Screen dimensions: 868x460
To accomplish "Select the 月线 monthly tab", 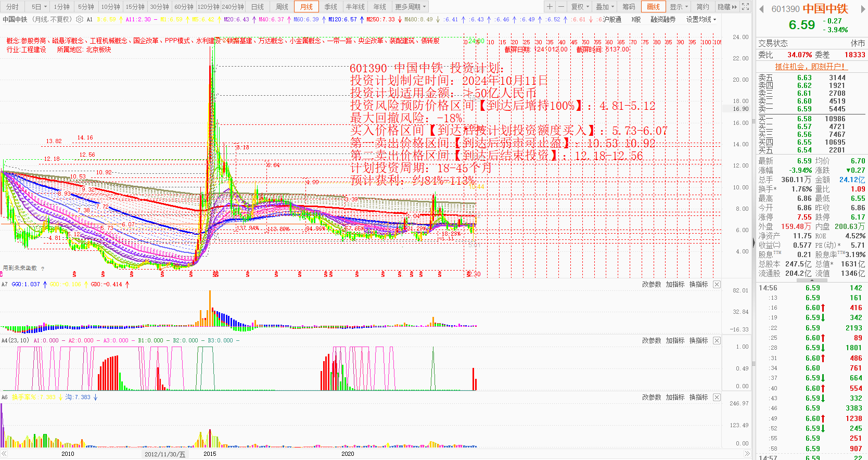I will [307, 7].
